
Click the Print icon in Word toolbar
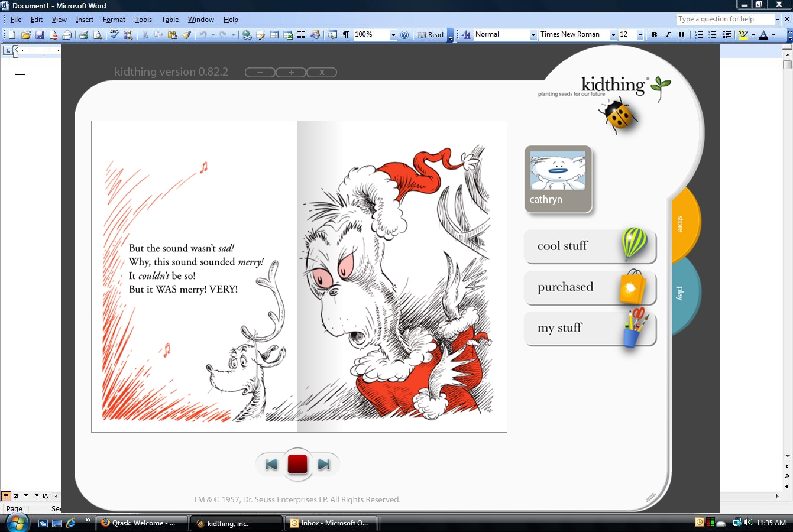pyautogui.click(x=83, y=35)
